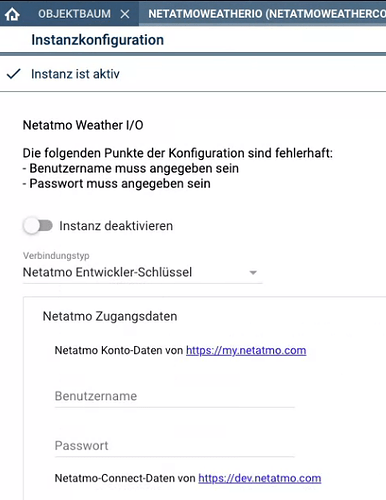Switch to the OBJEKTBAUM tab
The image size is (386, 500).
pyautogui.click(x=74, y=14)
